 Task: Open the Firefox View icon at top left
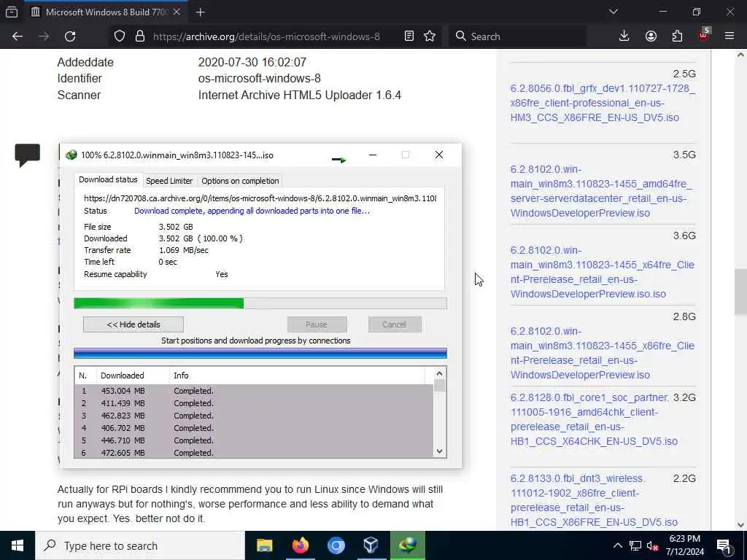(12, 12)
